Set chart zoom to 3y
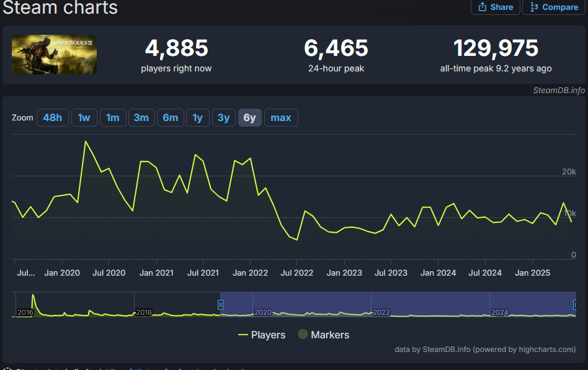 [x=223, y=117]
